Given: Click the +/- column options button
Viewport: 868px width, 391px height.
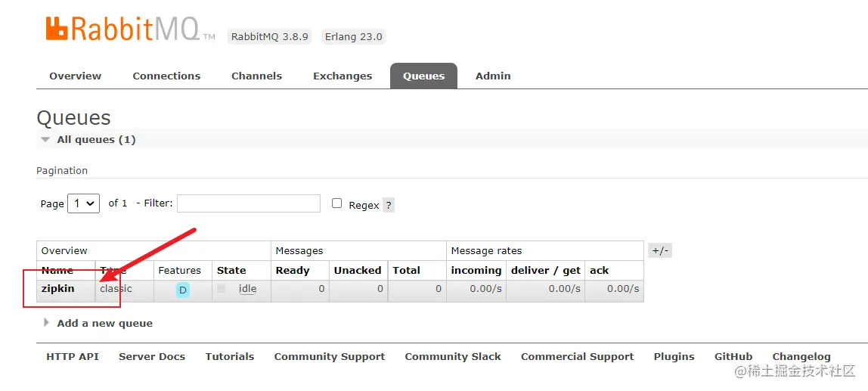Looking at the screenshot, I should [660, 251].
